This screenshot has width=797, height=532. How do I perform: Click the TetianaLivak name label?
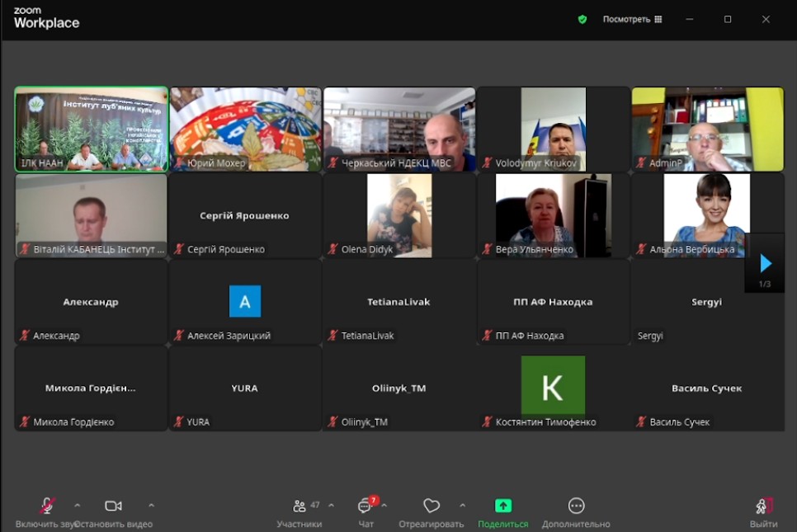pos(367,336)
